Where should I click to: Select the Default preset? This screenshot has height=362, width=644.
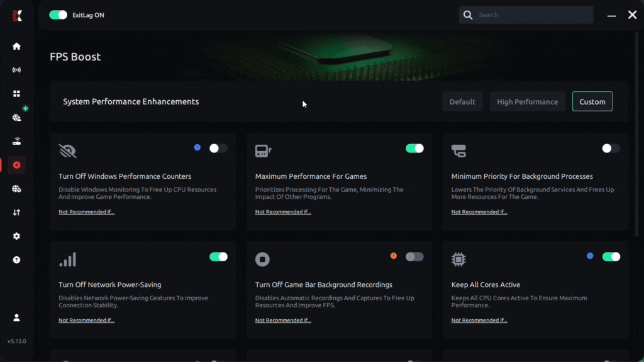(462, 101)
